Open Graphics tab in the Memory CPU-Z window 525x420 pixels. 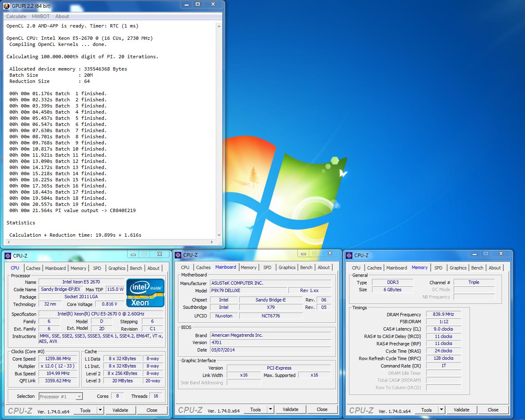coord(458,268)
